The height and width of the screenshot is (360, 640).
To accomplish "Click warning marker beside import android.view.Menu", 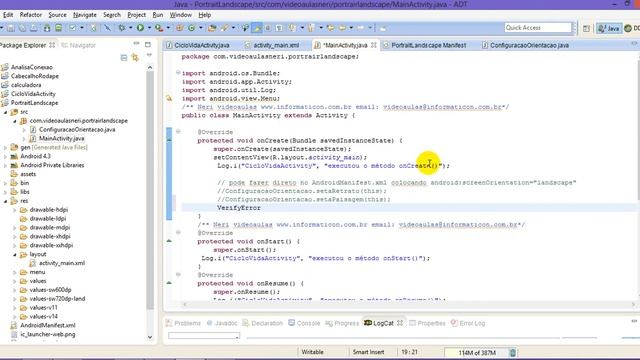I will click(x=169, y=98).
